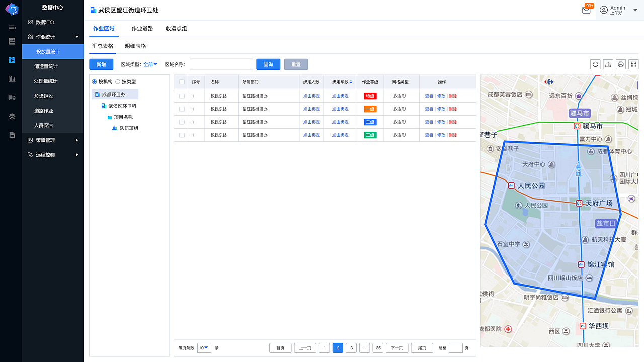The image size is (644, 362).
Task: Click the 天府广场 metro station icon on map
Action: coord(579,203)
